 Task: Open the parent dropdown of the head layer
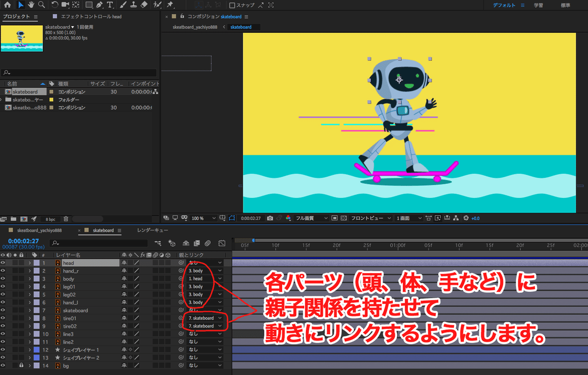pyautogui.click(x=220, y=263)
